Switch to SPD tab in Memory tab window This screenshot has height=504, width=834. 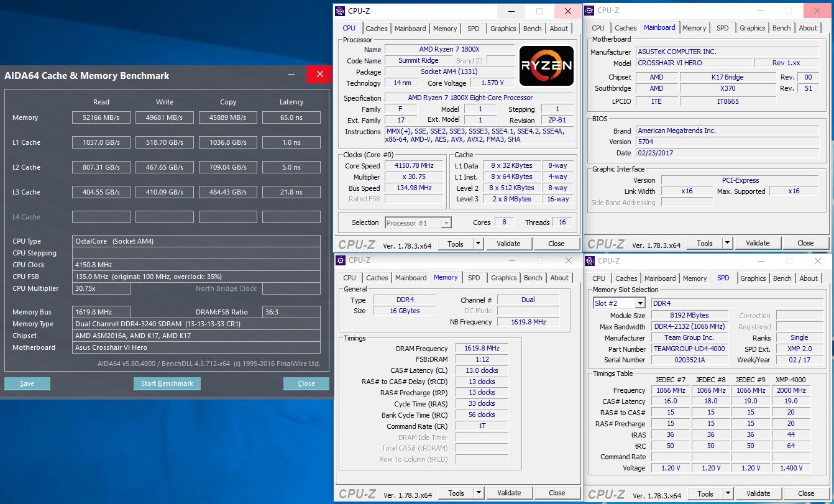tap(474, 278)
